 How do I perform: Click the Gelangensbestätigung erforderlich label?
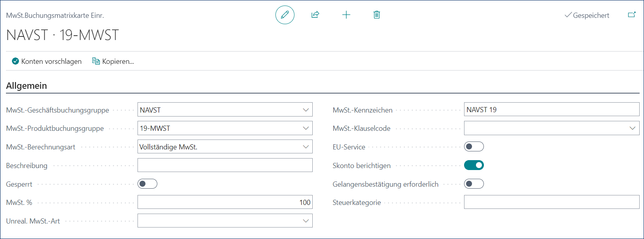(x=386, y=184)
